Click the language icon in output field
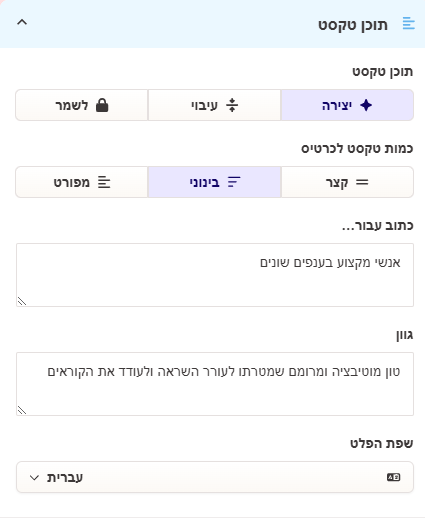This screenshot has width=425, height=518. [394, 477]
